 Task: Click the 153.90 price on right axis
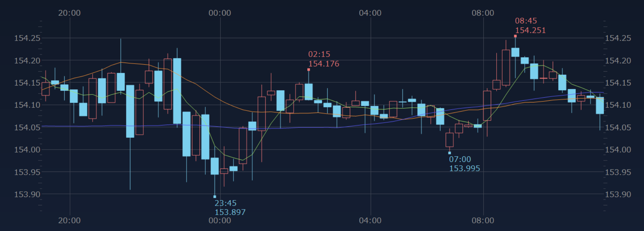[618, 195]
